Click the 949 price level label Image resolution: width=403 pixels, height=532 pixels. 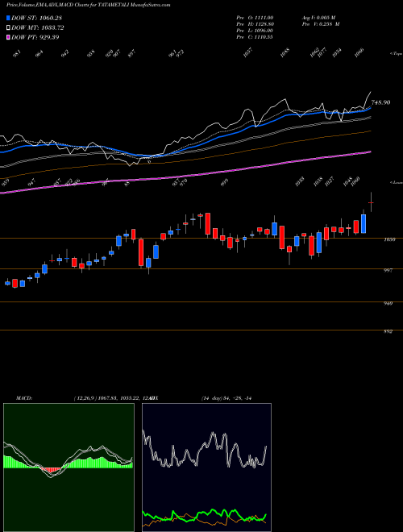click(x=388, y=303)
